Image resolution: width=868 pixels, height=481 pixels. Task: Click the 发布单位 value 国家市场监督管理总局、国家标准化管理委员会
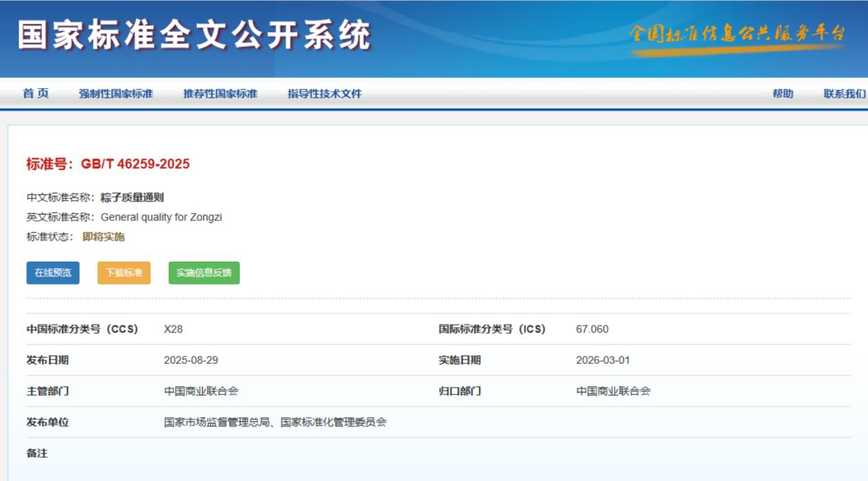pos(275,422)
